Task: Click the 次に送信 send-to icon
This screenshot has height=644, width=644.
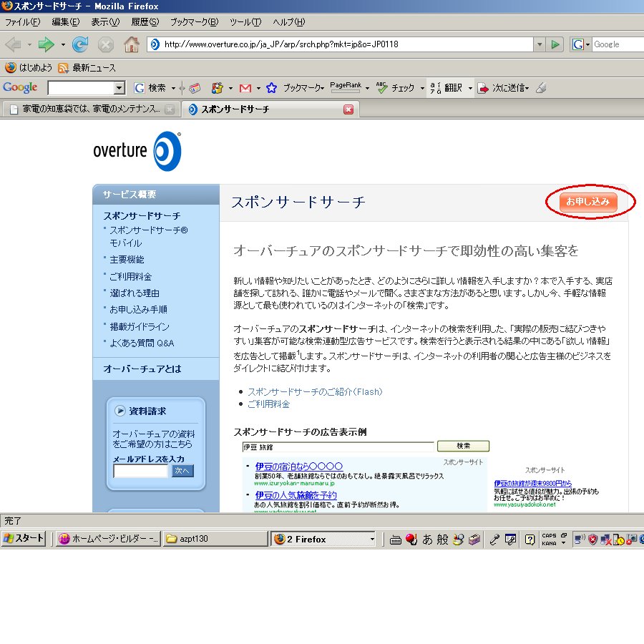Action: [484, 88]
